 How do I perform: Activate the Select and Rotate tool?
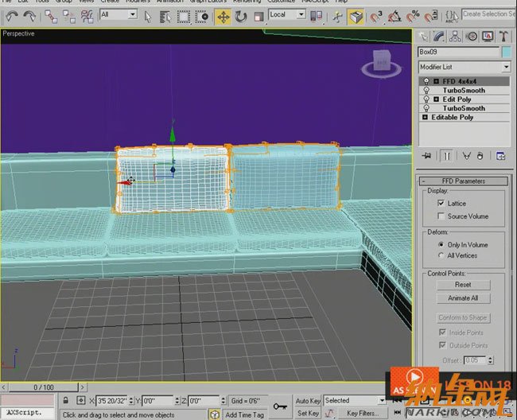[x=241, y=17]
